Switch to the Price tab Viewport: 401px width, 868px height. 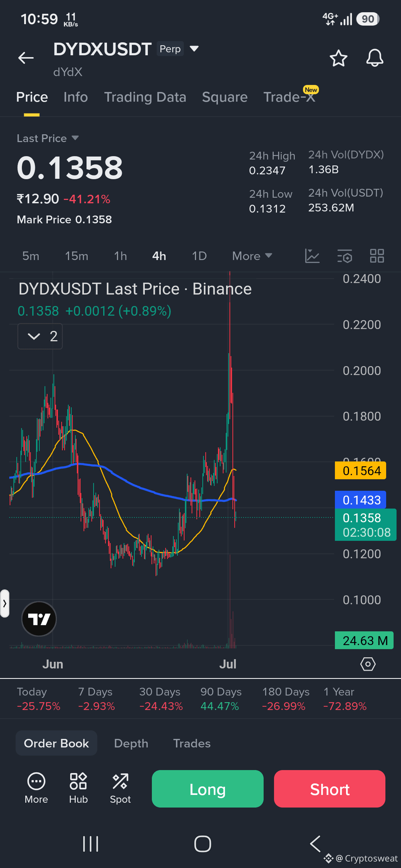pyautogui.click(x=32, y=97)
